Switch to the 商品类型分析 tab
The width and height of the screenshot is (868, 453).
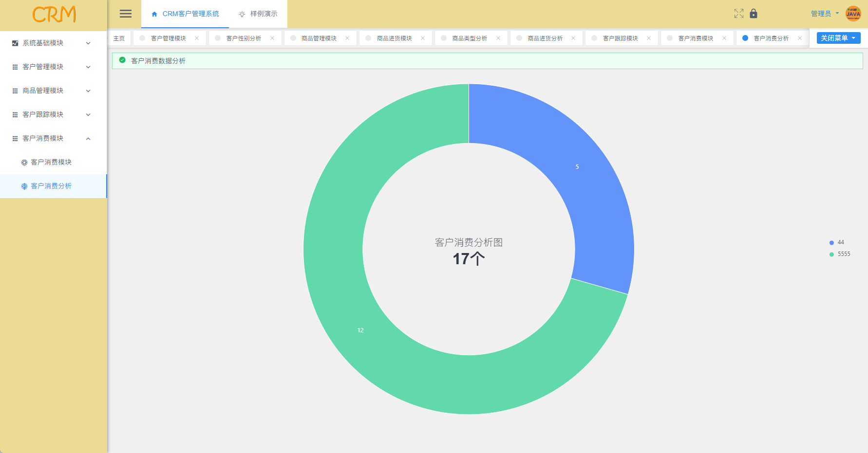point(470,38)
